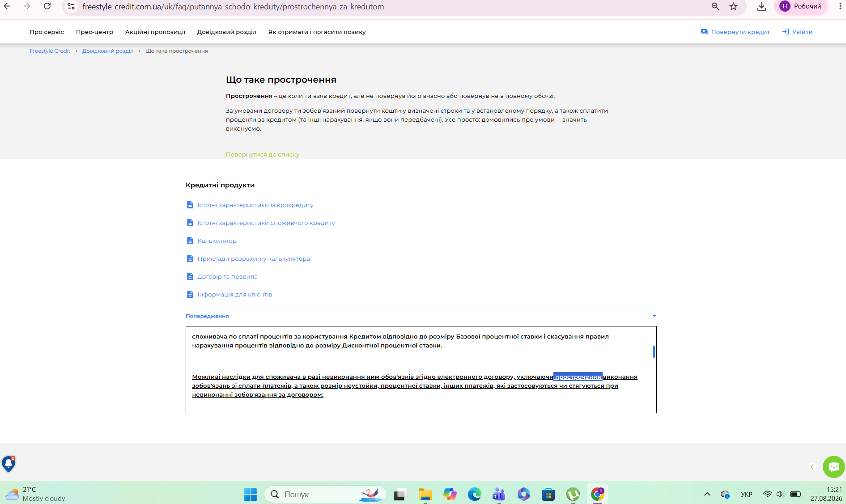Click the Chrome icon on taskbar
Viewport: 846px width, 504px height.
pyautogui.click(x=598, y=494)
